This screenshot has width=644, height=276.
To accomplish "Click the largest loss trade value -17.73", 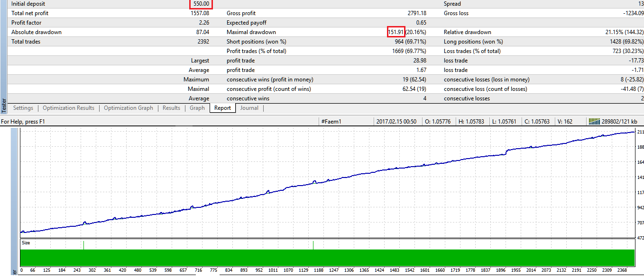I will click(x=636, y=61).
